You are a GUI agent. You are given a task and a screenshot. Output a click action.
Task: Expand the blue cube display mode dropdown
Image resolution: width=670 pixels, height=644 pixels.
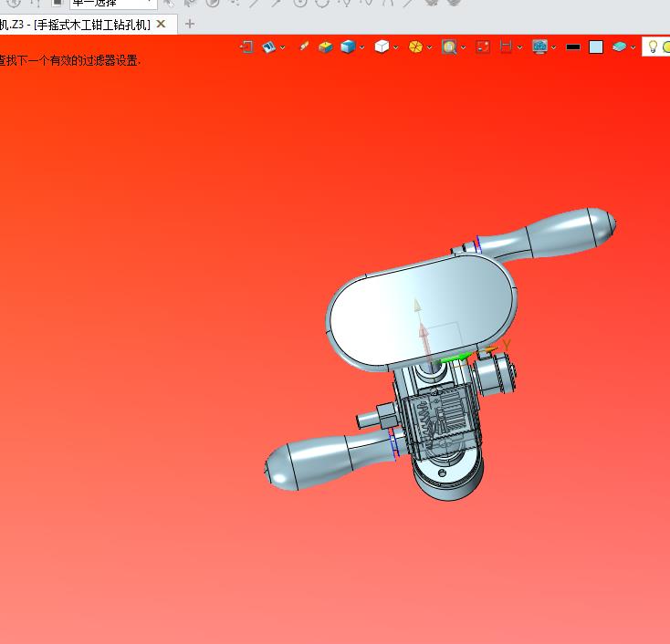tap(361, 47)
